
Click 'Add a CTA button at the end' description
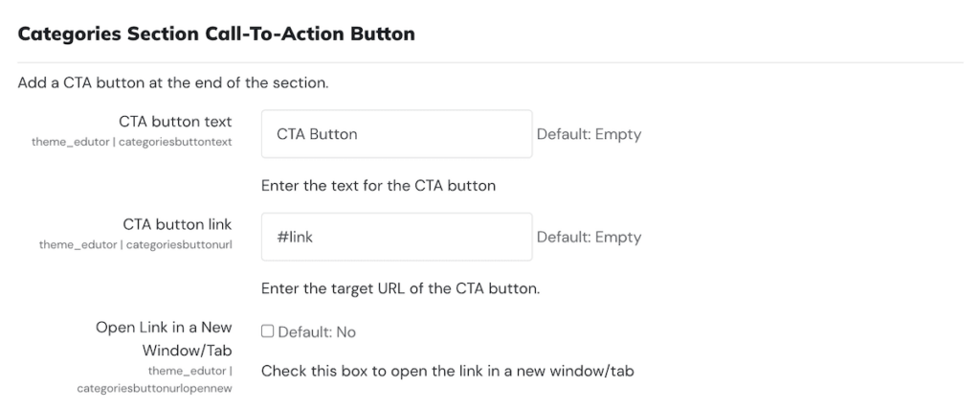pos(173,82)
